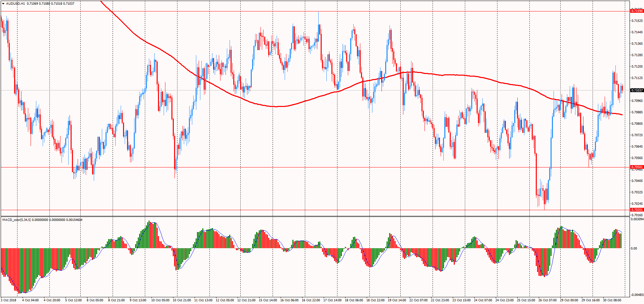The height and width of the screenshot is (304, 644).
Task: Click the 22 Oct 23:00 time label
Action: (x=440, y=300)
